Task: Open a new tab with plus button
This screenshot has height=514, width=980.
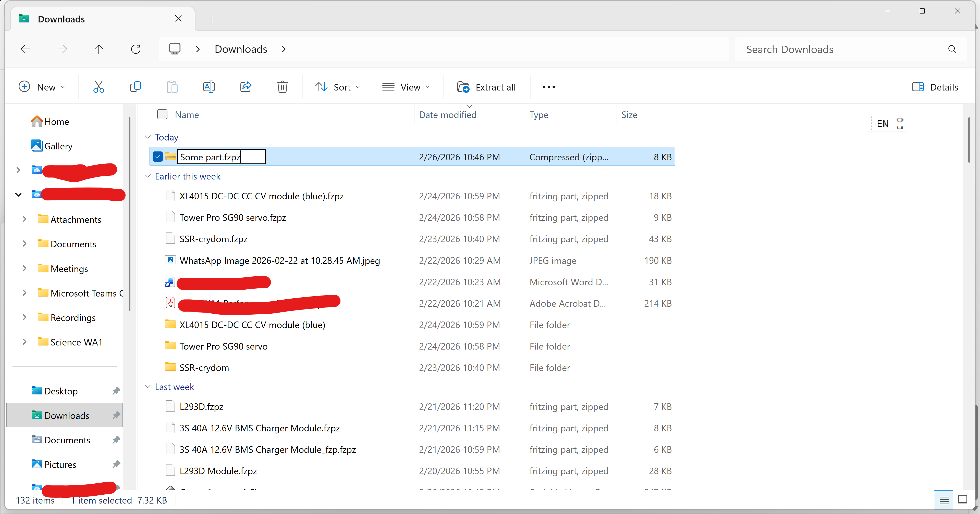Action: click(212, 19)
